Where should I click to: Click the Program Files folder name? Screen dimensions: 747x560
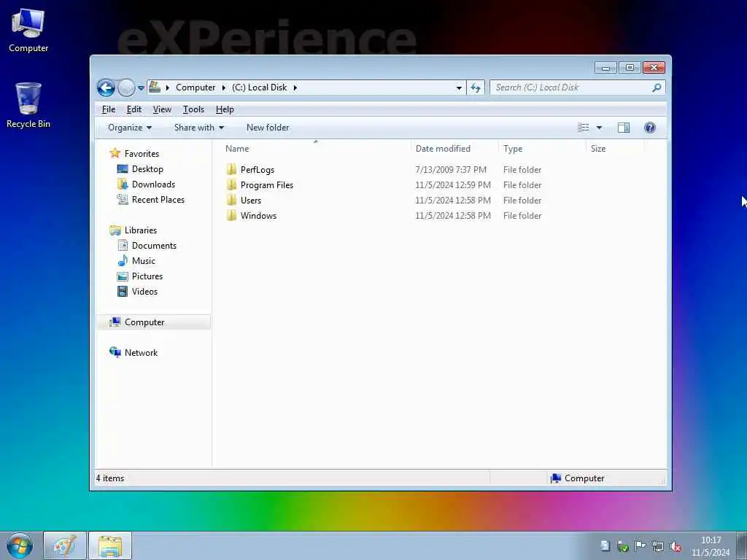point(267,184)
